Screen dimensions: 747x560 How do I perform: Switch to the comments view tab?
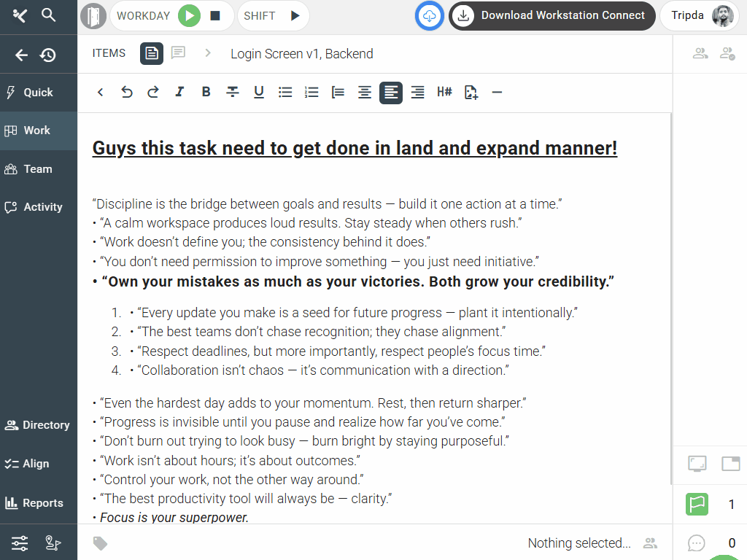(178, 53)
